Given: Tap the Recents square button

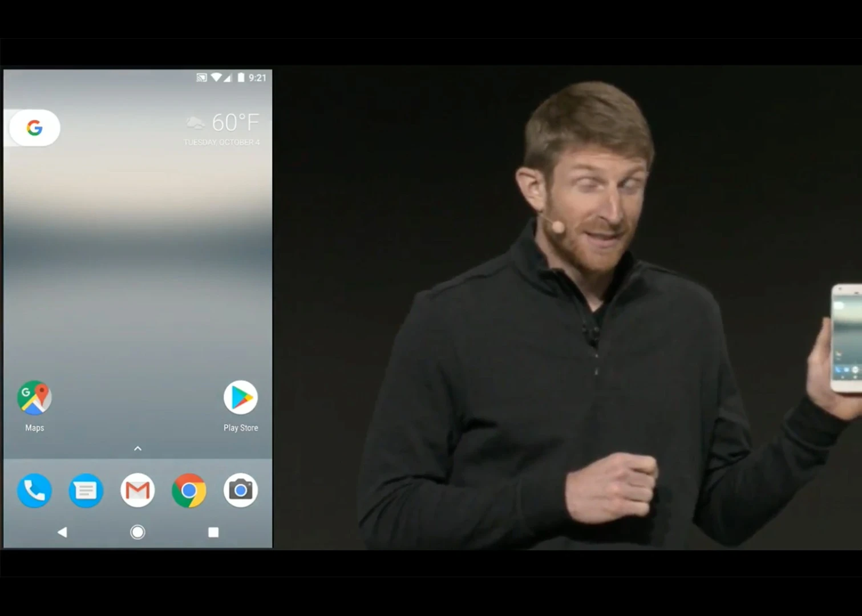Looking at the screenshot, I should (213, 532).
